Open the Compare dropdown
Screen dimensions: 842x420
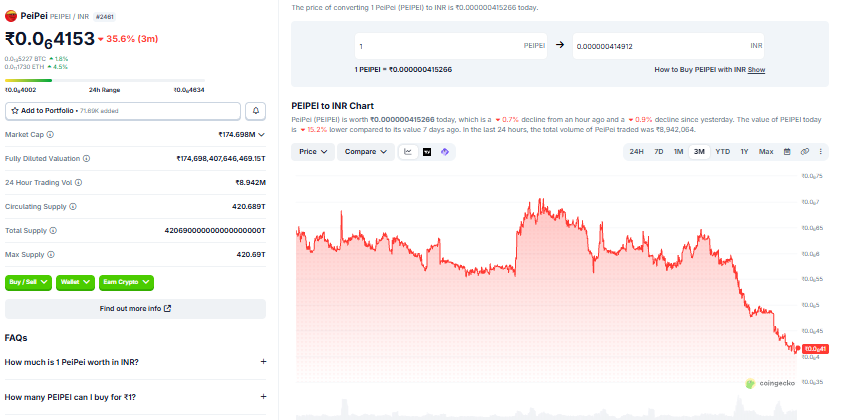coord(366,152)
